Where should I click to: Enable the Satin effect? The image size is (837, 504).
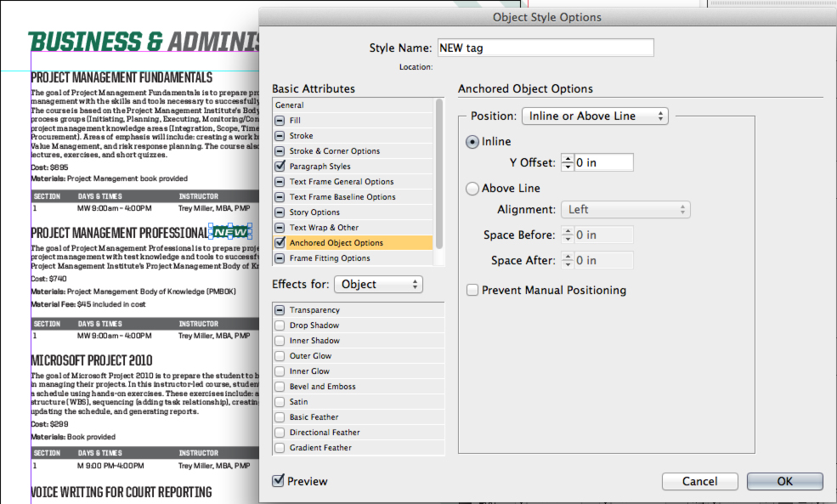click(x=280, y=401)
